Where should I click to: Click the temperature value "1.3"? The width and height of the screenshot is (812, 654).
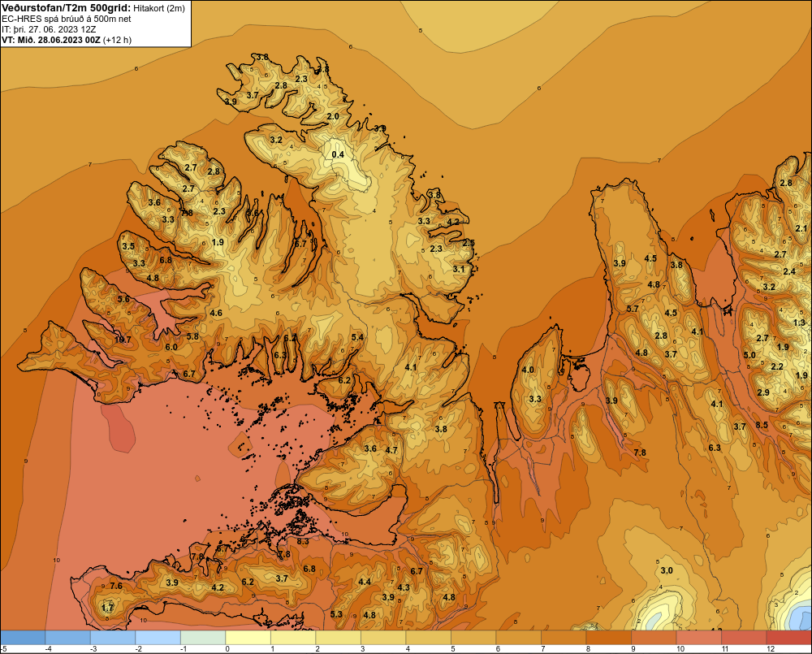pos(799,323)
